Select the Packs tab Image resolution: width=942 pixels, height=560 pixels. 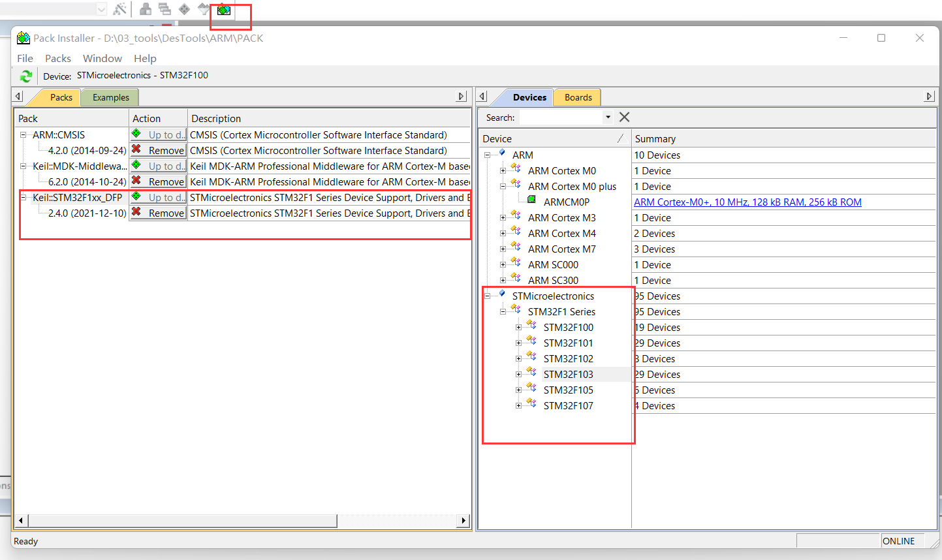(61, 97)
